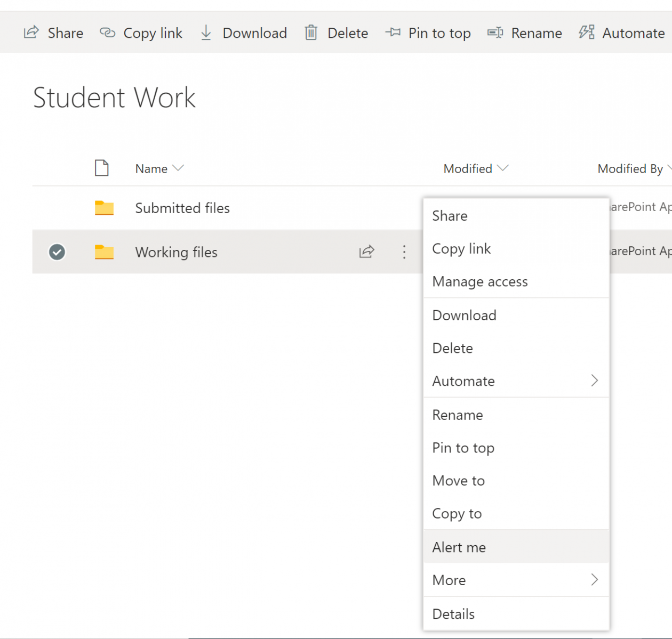Choose Delete in the context menu
Image resolution: width=672 pixels, height=639 pixels.
(516, 349)
